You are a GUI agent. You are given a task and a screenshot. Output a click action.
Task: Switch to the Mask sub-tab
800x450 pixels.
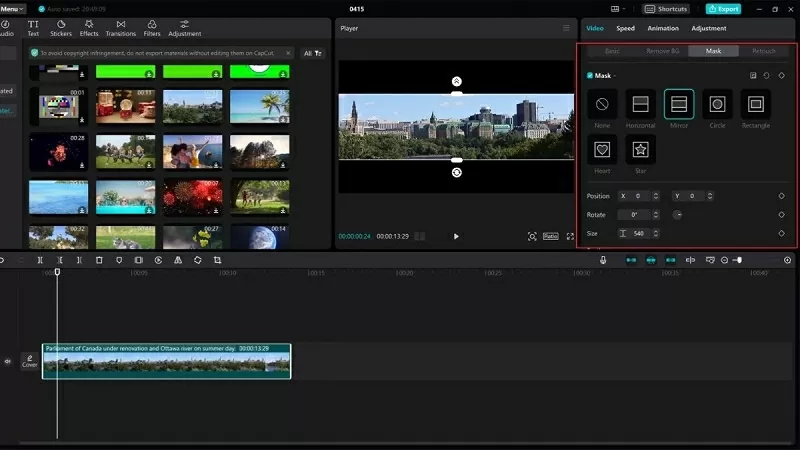tap(713, 51)
